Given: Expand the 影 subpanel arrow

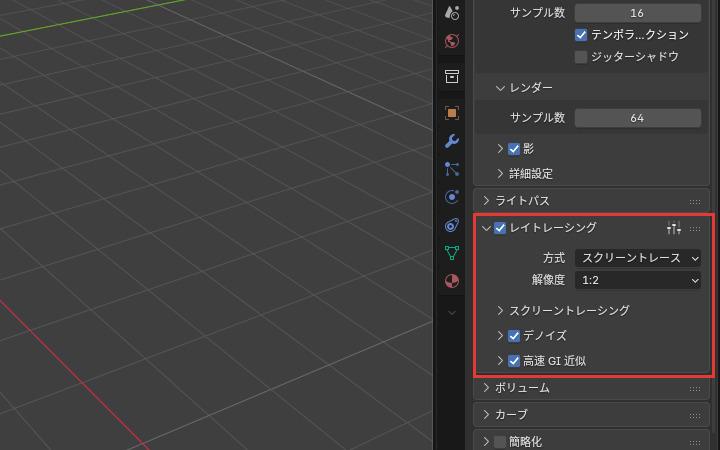Looking at the screenshot, I should [500, 148].
